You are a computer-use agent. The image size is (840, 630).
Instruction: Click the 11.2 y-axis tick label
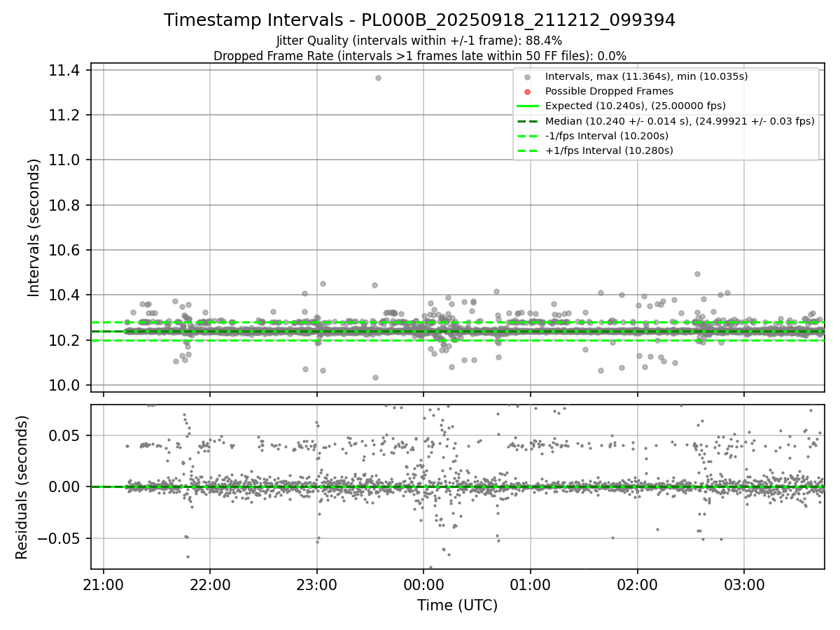[x=64, y=115]
